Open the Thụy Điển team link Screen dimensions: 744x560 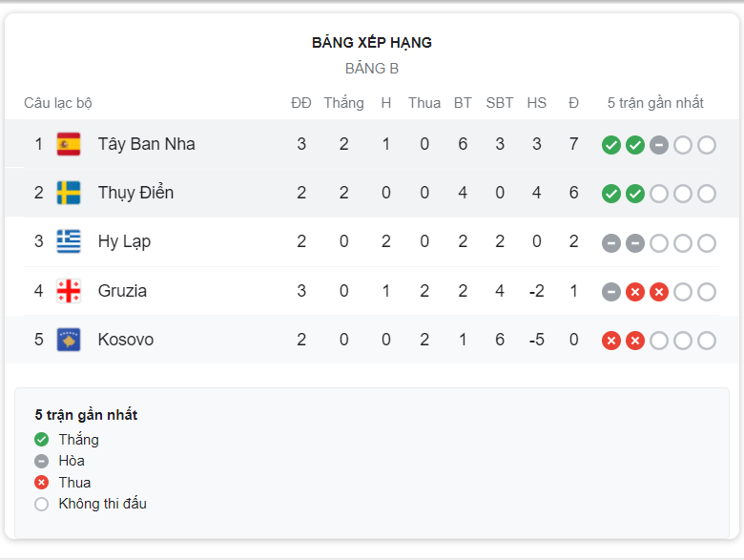[x=135, y=193]
